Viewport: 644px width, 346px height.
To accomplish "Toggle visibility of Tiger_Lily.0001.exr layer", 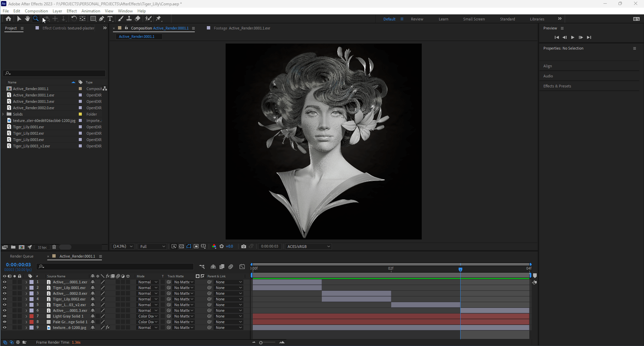I will click(5, 288).
